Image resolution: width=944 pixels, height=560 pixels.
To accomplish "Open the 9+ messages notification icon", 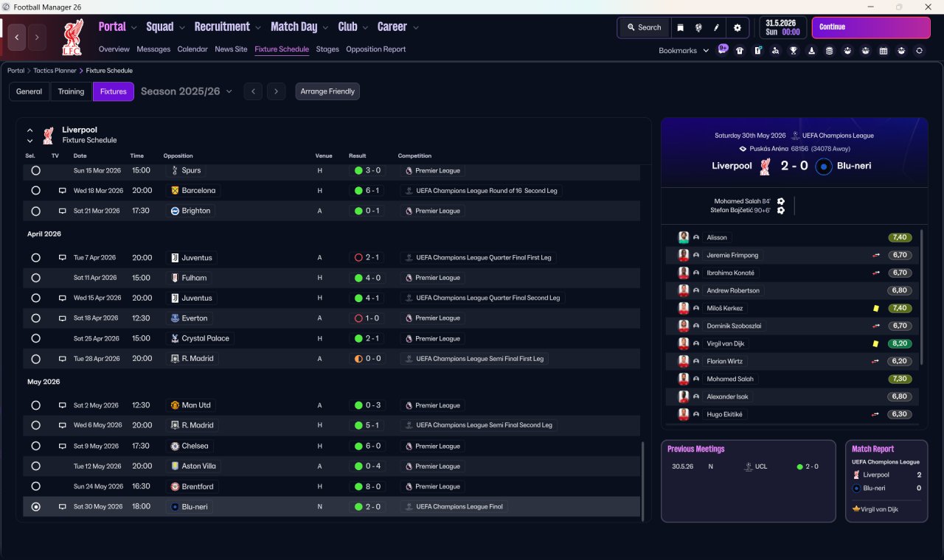I will 723,50.
